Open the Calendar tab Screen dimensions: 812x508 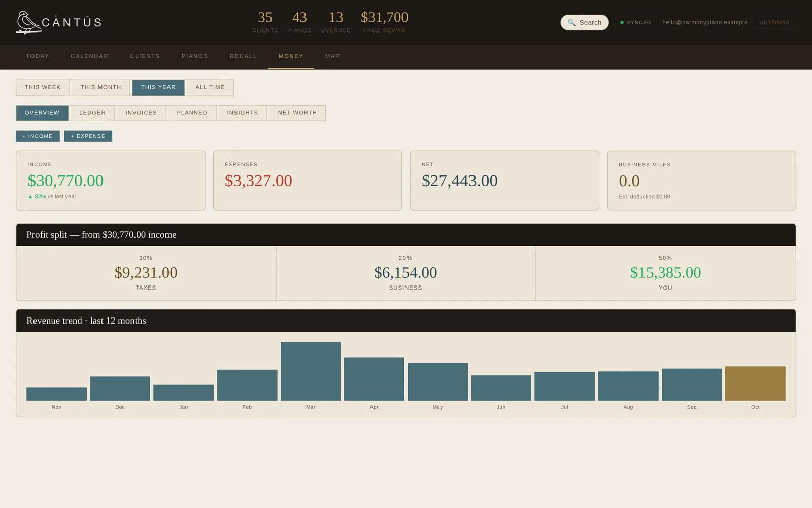(x=89, y=56)
